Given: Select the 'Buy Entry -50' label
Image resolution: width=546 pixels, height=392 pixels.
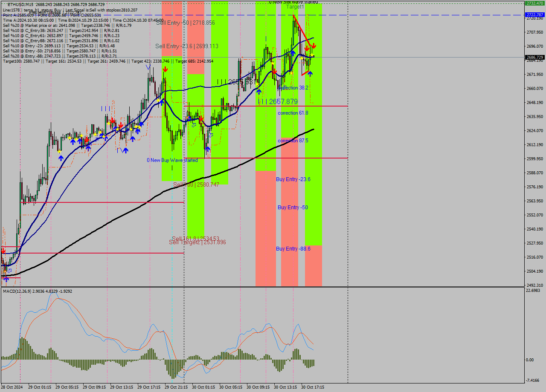Looking at the screenshot, I should tap(293, 208).
